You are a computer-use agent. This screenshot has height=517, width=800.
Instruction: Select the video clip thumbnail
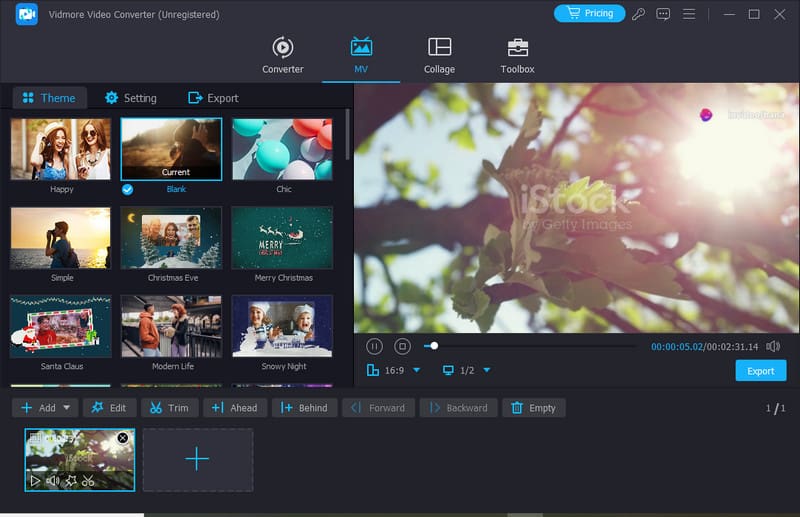[80, 459]
